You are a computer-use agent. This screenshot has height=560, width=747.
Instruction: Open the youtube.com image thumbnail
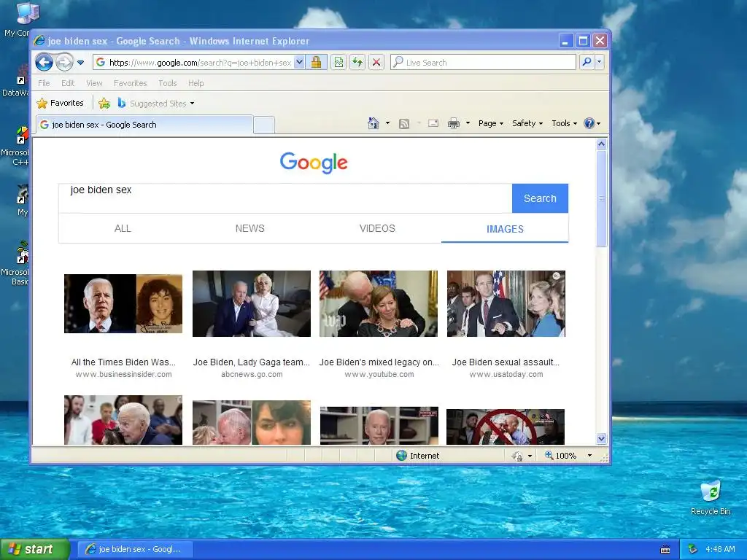[x=379, y=304]
